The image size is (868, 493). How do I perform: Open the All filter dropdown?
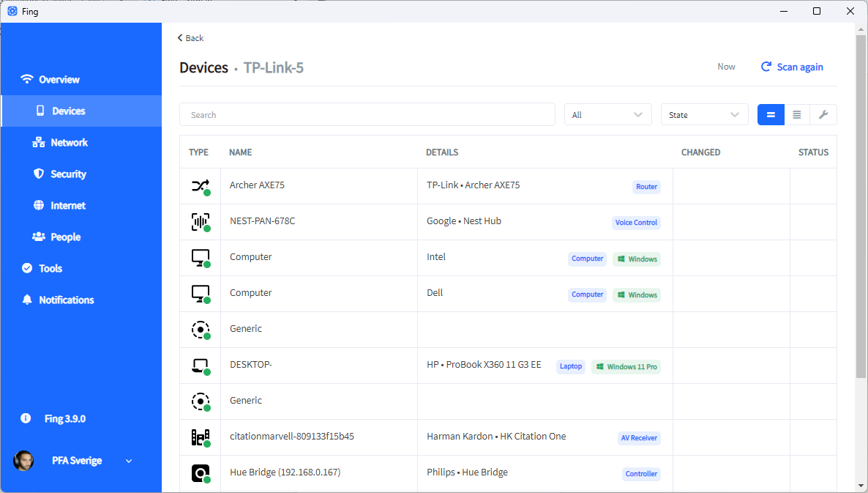pos(607,114)
